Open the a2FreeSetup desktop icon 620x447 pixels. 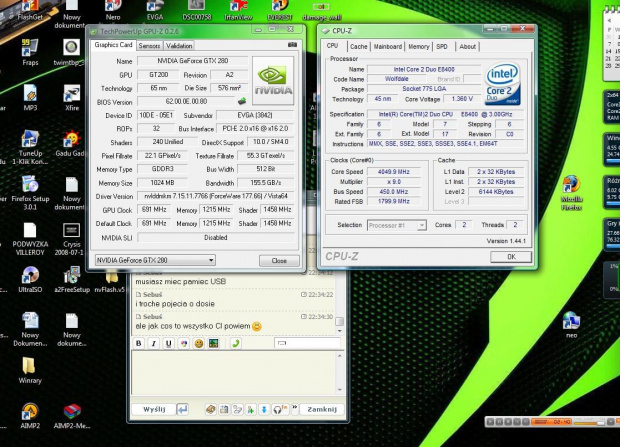[x=72, y=279]
